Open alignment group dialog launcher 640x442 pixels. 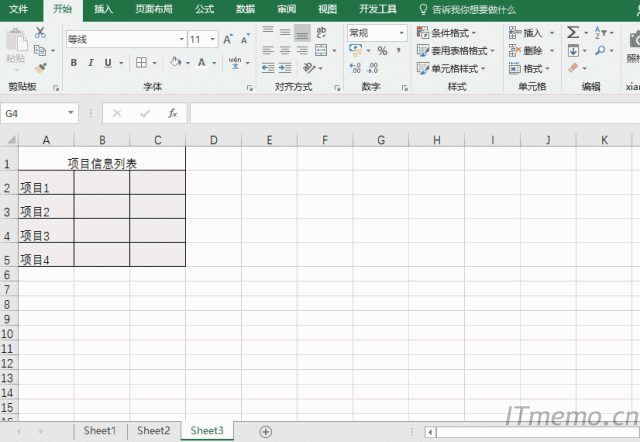[x=337, y=88]
